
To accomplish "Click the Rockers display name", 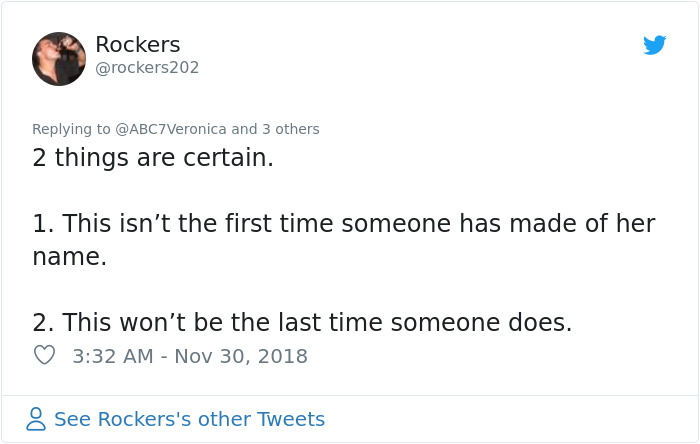I will pyautogui.click(x=137, y=44).
